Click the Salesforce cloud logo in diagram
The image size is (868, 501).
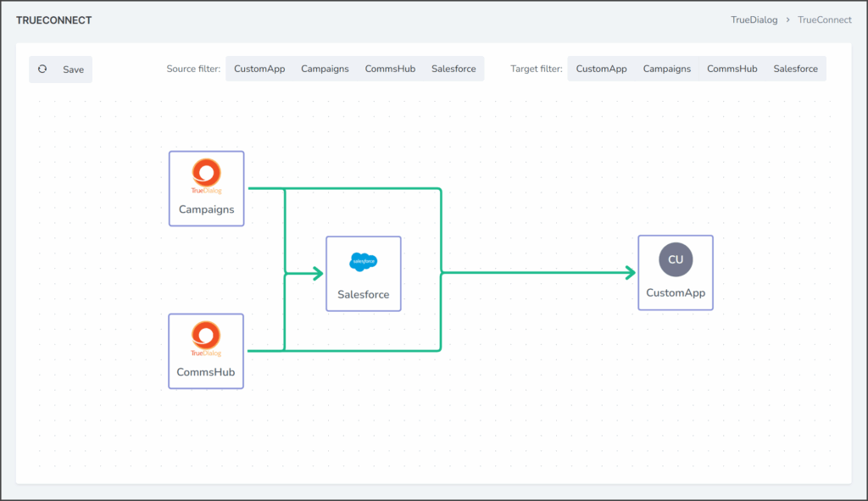tap(363, 261)
